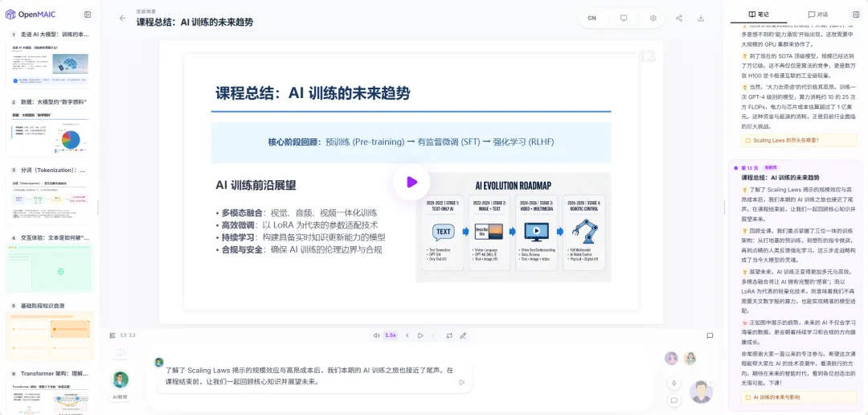Open the message button below the microphone
The width and height of the screenshot is (868, 415).
tap(674, 400)
